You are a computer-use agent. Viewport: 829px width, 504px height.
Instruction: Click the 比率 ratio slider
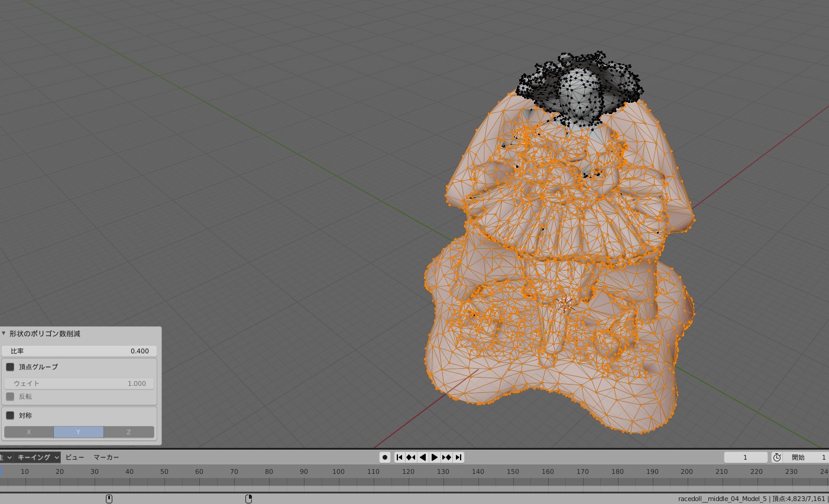[x=79, y=351]
